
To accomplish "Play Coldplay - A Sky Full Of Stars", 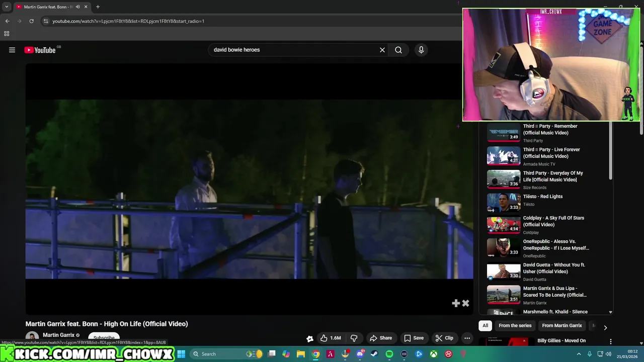I will (553, 221).
